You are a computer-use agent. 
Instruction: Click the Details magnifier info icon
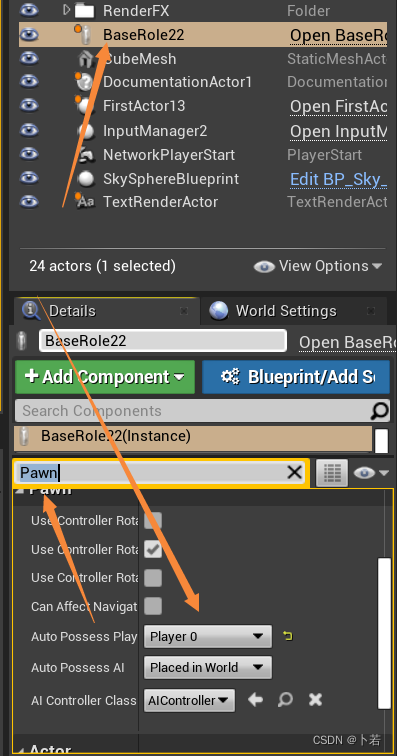click(x=31, y=311)
